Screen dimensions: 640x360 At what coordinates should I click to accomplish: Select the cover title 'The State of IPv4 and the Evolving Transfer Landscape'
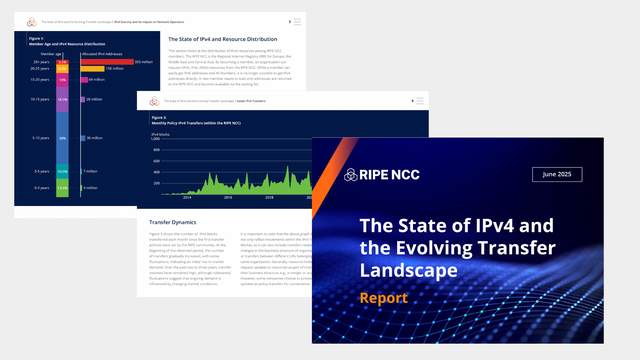click(457, 248)
